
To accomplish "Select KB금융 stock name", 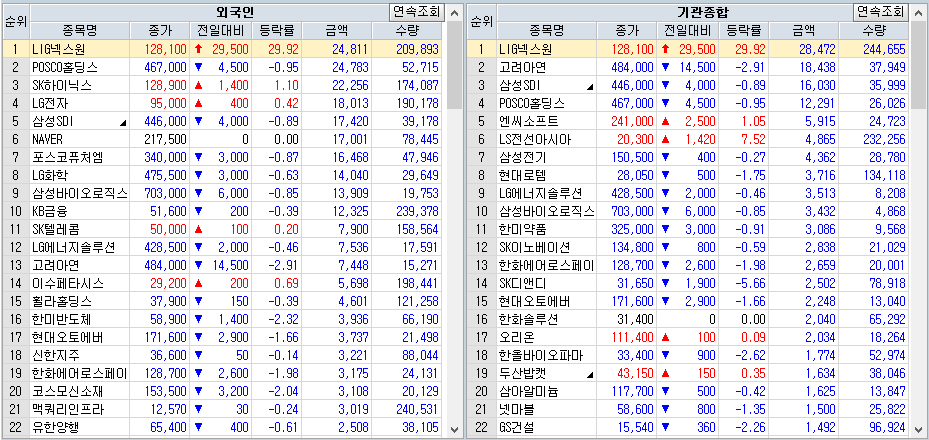I will [50, 211].
